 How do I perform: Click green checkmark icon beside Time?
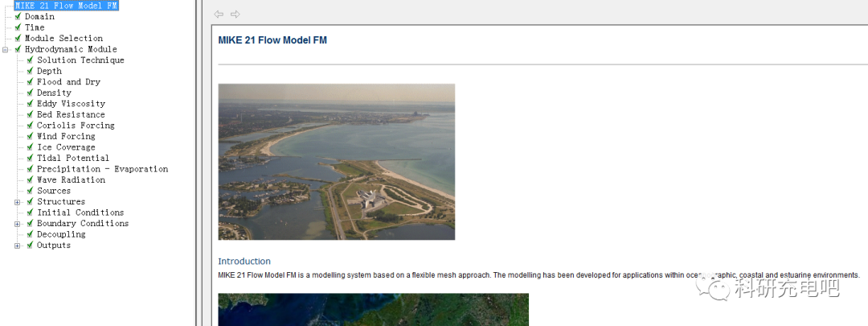click(18, 27)
